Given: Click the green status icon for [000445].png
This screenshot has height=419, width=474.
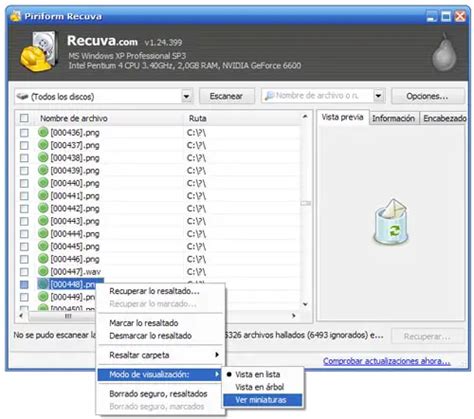Looking at the screenshot, I should tap(43, 246).
